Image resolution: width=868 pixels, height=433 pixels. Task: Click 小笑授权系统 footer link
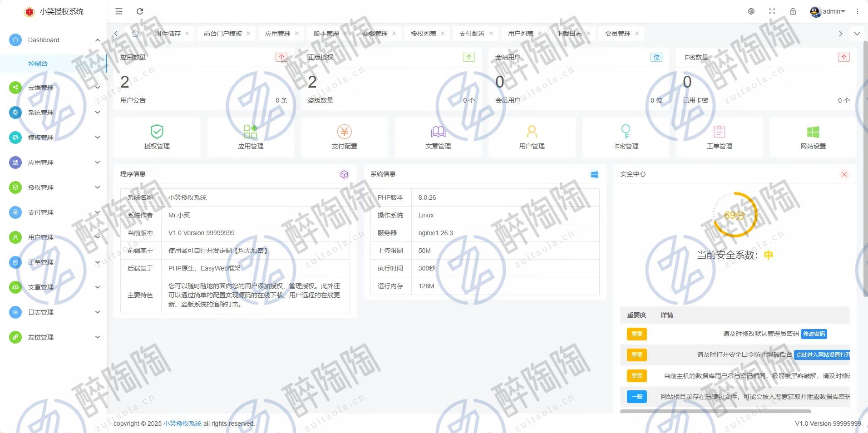coord(182,423)
